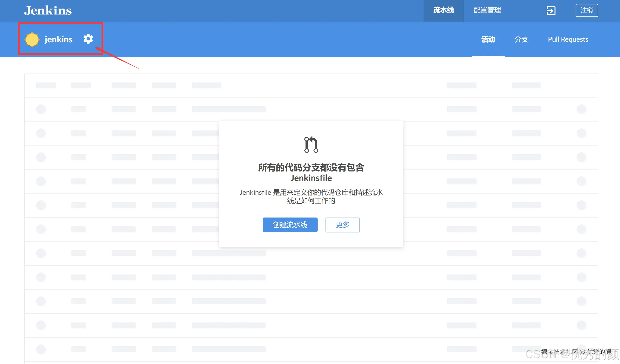This screenshot has height=364, width=620.
Task: Open pipeline settings with the gear icon
Action: coord(88,39)
